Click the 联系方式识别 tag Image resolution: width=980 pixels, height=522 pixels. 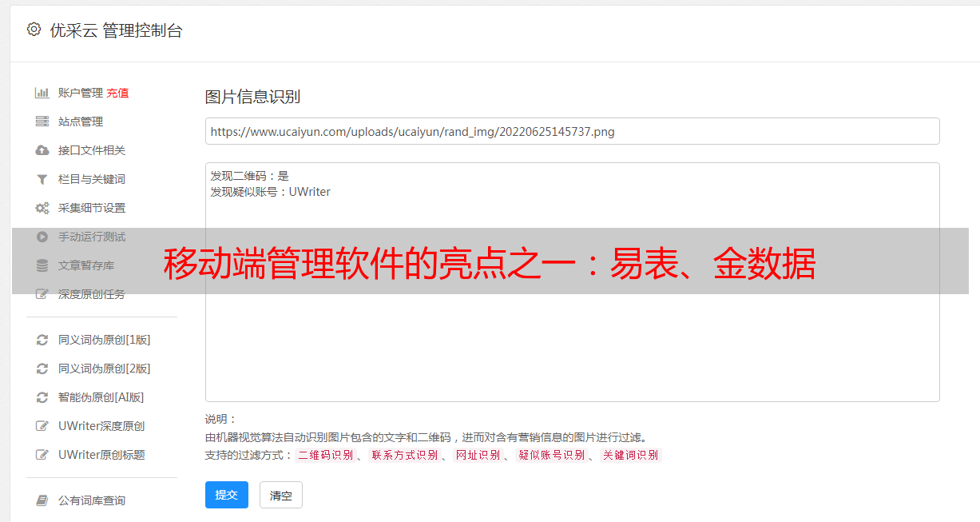coord(405,455)
